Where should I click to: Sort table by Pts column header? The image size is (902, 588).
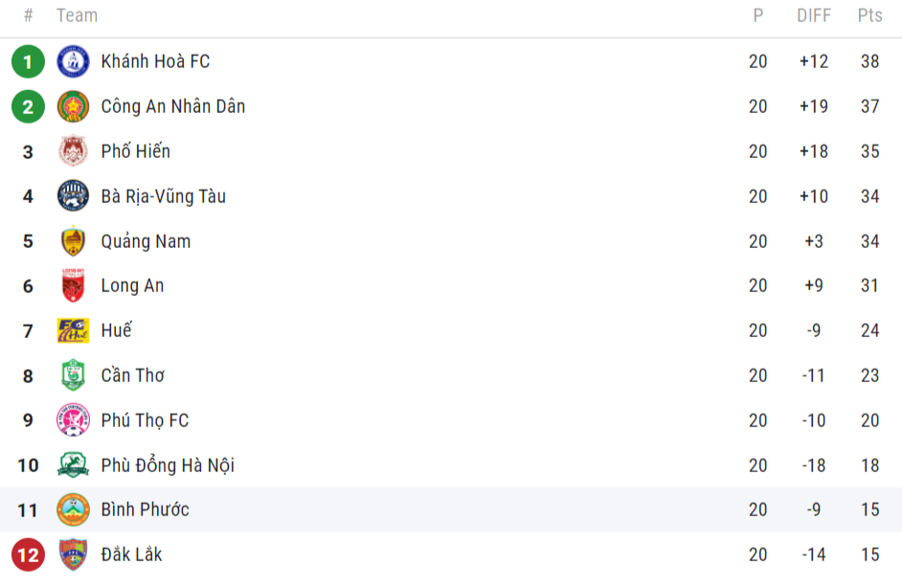pos(869,15)
